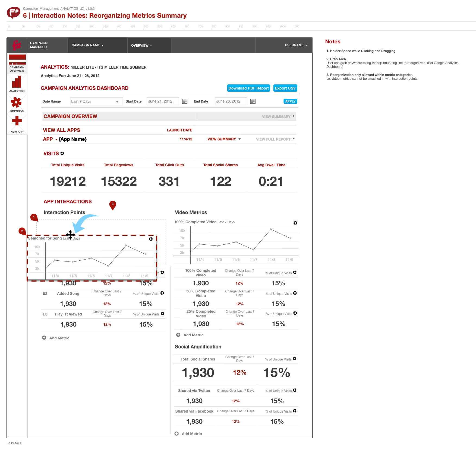Viewport: 476px width, 450px height.
Task: Click gear on Shared via Twitter row
Action: (x=295, y=390)
